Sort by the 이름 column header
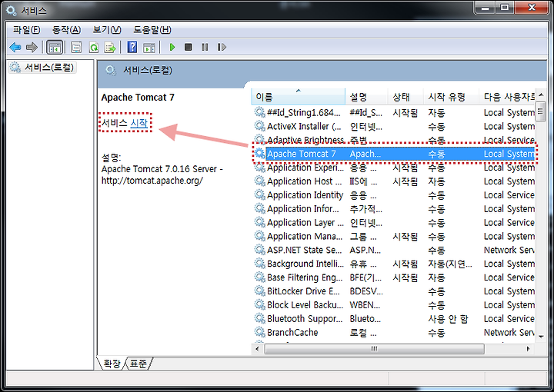554x392 pixels. pos(299,97)
